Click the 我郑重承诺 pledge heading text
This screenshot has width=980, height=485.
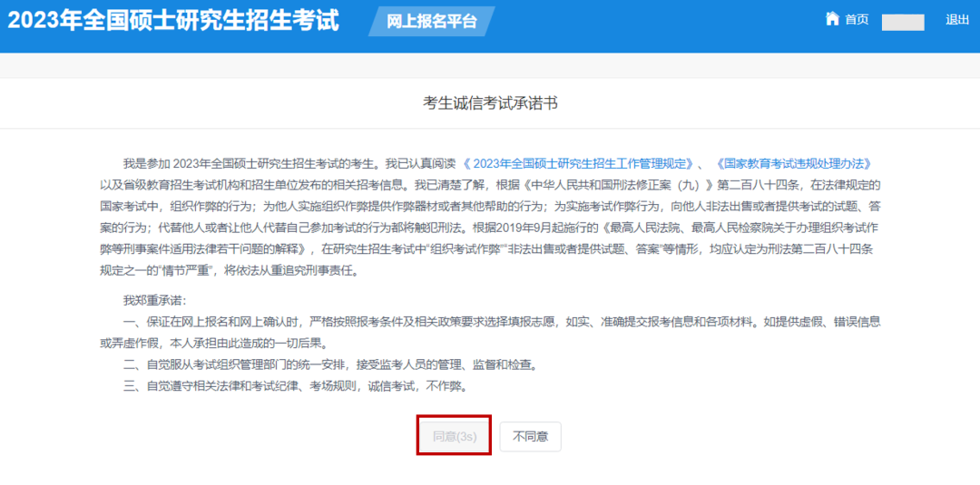(x=154, y=300)
